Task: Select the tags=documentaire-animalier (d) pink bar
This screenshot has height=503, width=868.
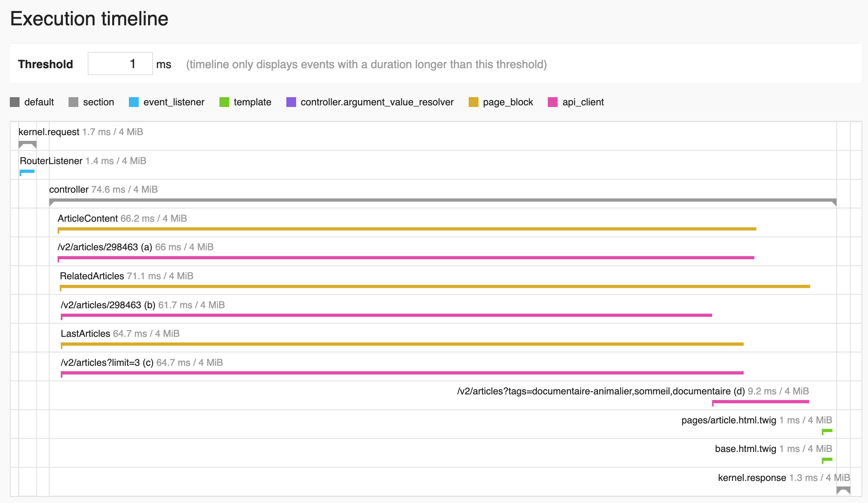Action: (x=761, y=403)
